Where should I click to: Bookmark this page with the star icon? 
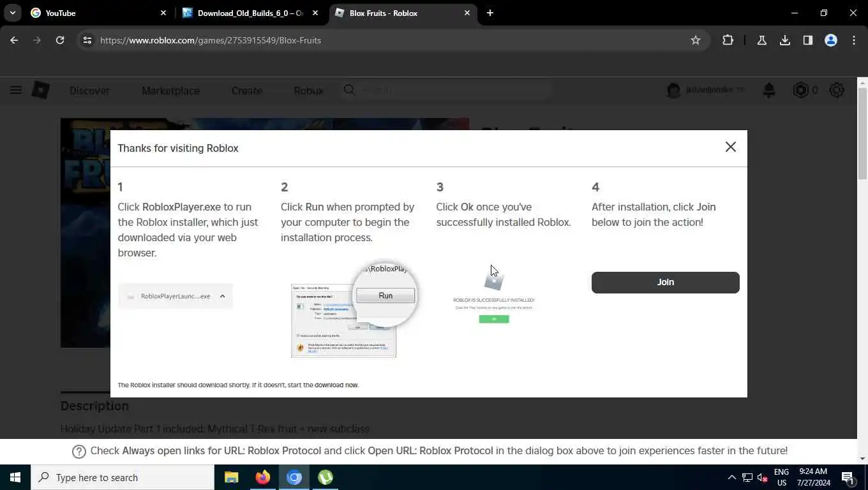click(x=696, y=40)
